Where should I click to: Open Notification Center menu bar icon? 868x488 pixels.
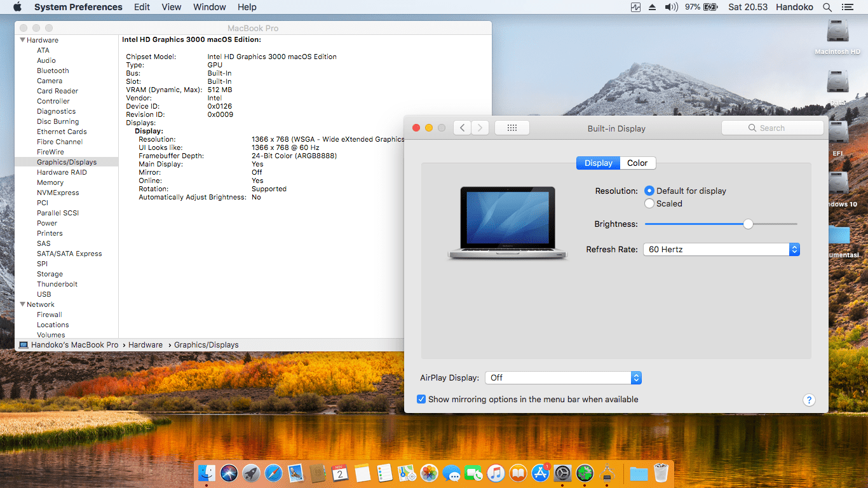tap(848, 7)
